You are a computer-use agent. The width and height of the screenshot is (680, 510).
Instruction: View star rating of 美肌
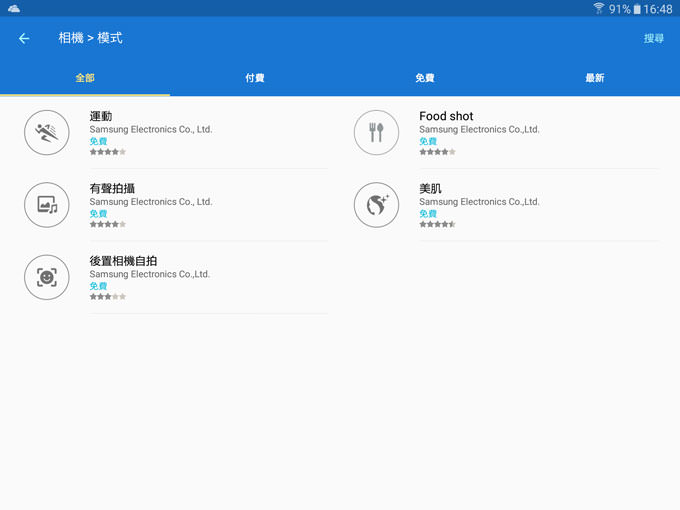coord(438,224)
